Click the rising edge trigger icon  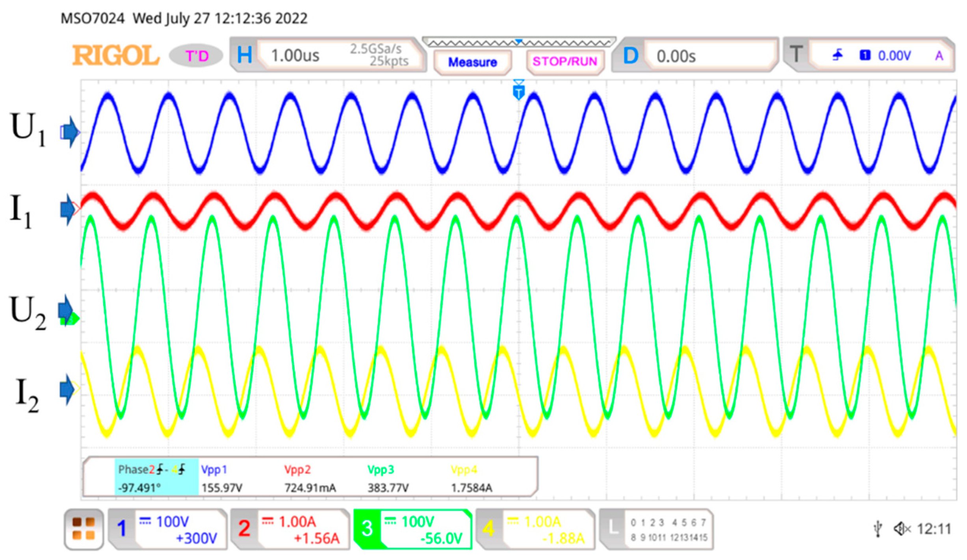click(837, 55)
